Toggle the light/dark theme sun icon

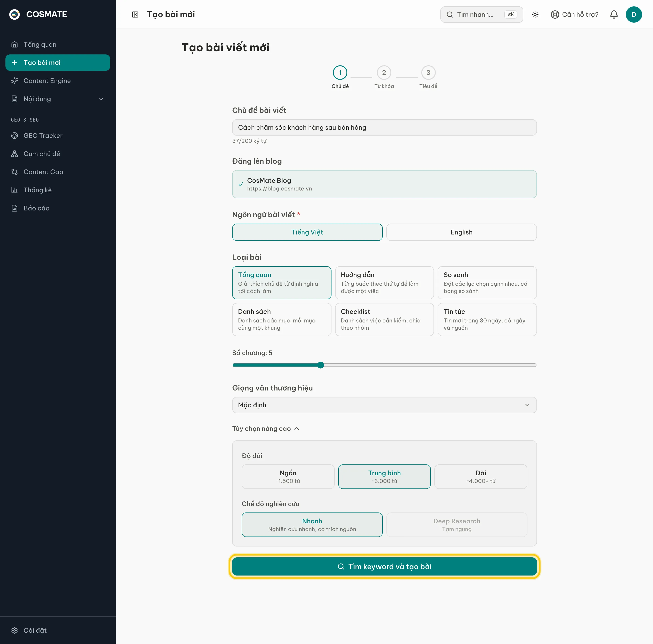tap(535, 15)
